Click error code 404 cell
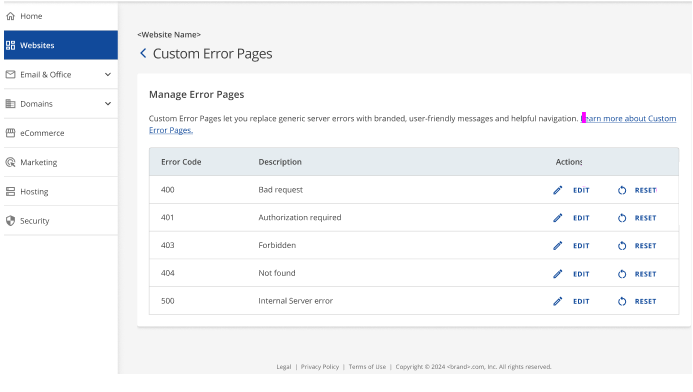Viewport: 693px width, 392px height. 168,273
